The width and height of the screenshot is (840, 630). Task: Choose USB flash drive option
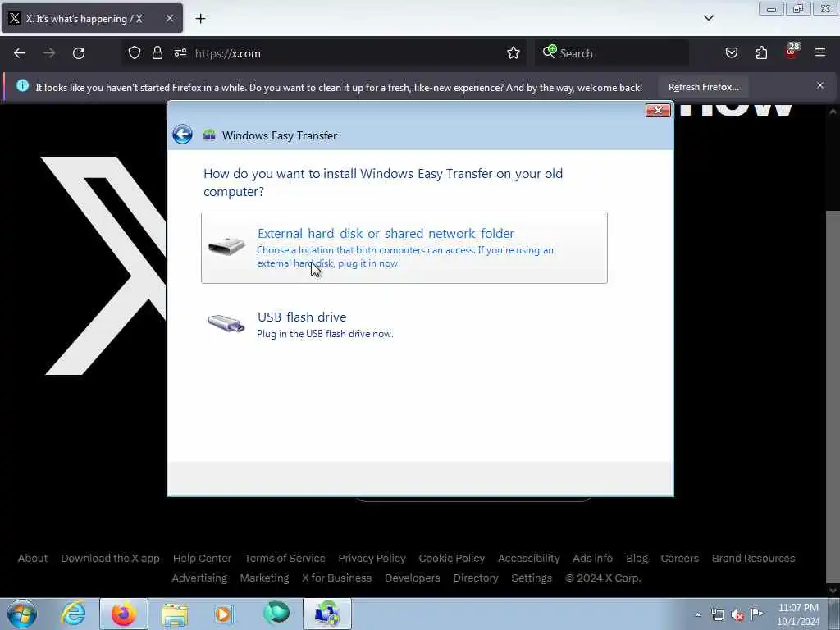pos(404,325)
